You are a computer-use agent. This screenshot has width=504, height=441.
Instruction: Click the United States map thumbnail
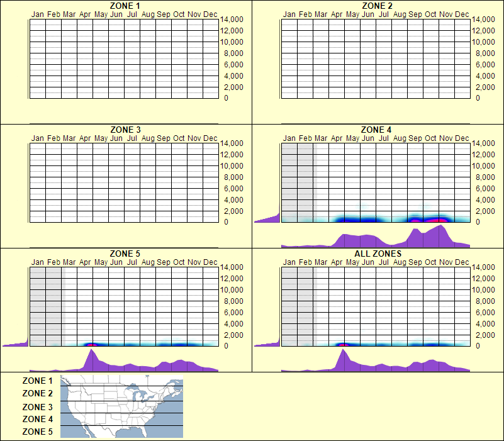tap(121, 406)
